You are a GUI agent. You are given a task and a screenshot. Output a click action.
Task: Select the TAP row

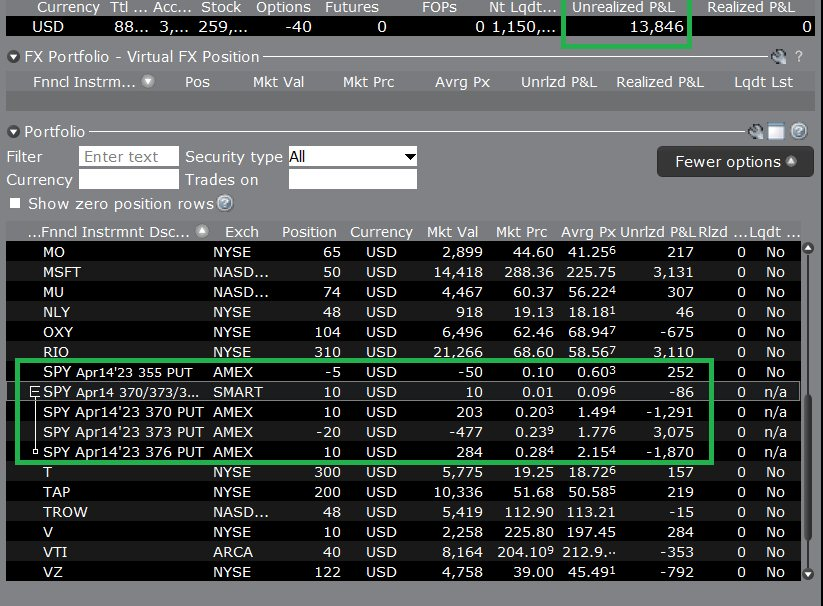click(x=403, y=492)
